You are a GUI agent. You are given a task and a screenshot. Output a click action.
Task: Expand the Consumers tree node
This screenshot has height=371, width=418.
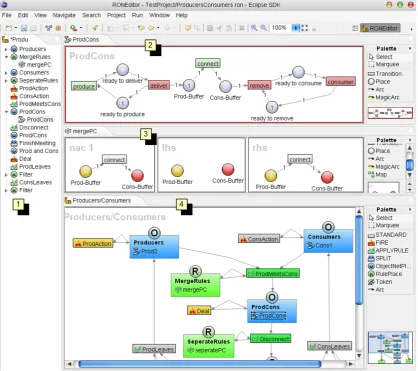click(6, 73)
